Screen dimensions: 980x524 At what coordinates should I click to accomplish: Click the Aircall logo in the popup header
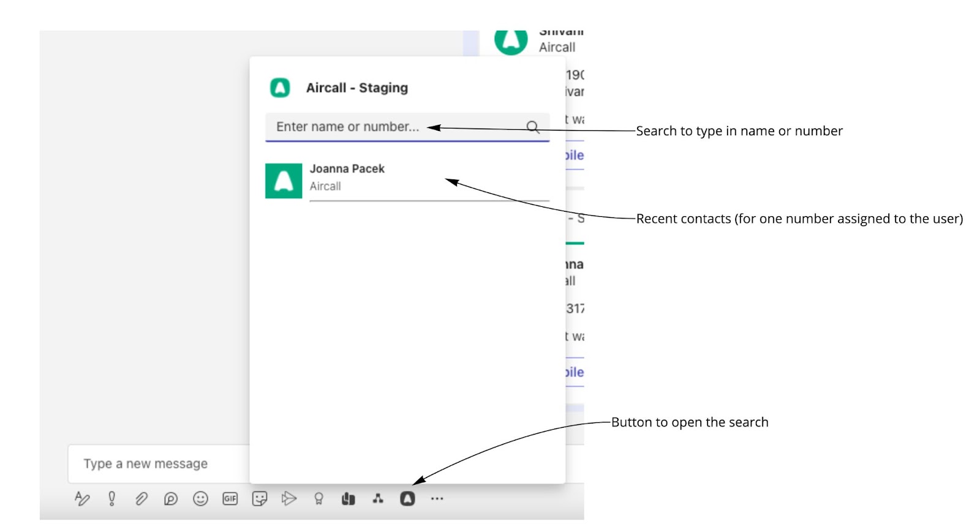[280, 88]
